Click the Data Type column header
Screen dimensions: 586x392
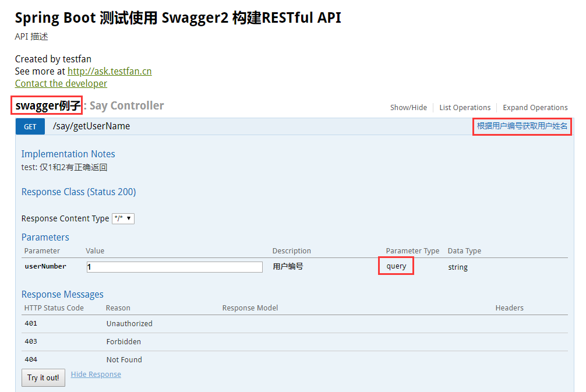[x=464, y=250]
